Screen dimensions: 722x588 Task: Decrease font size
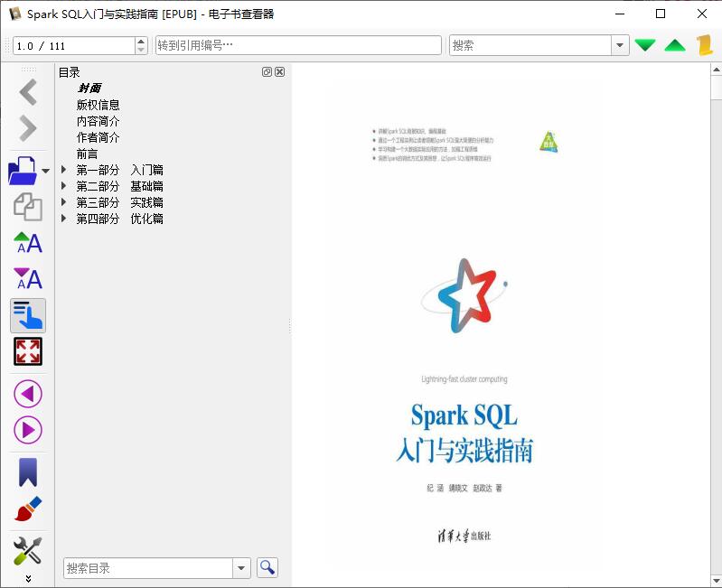pyautogui.click(x=28, y=279)
